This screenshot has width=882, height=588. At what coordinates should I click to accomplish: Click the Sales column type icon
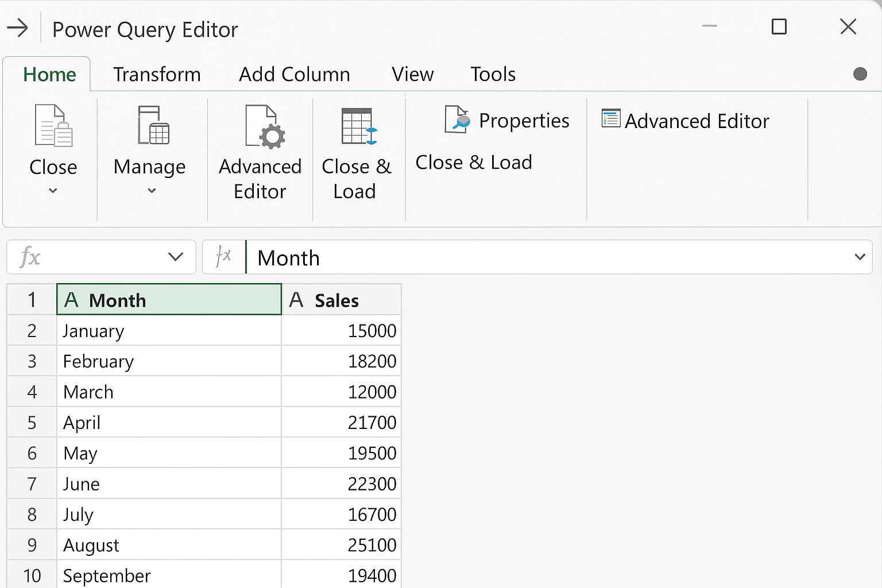296,300
